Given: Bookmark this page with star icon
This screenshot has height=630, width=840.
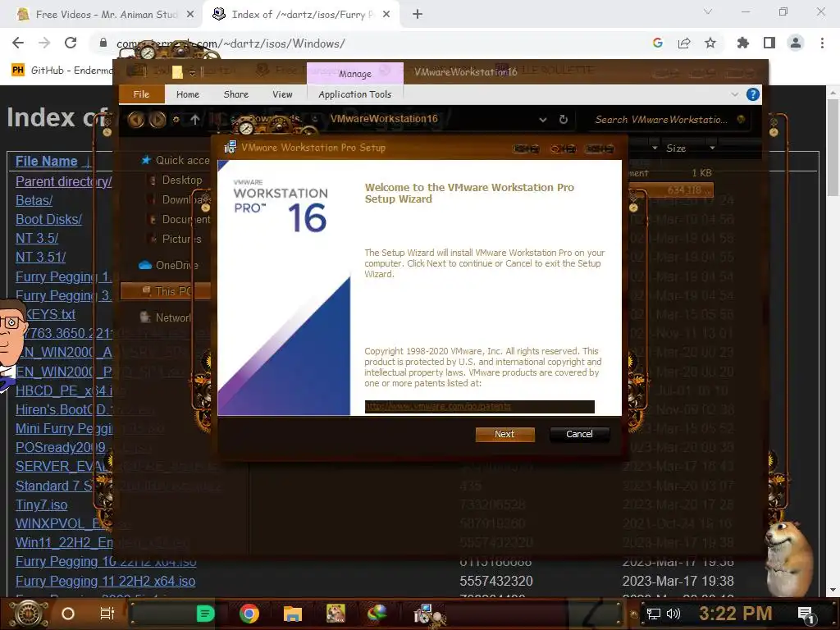Looking at the screenshot, I should coord(710,43).
